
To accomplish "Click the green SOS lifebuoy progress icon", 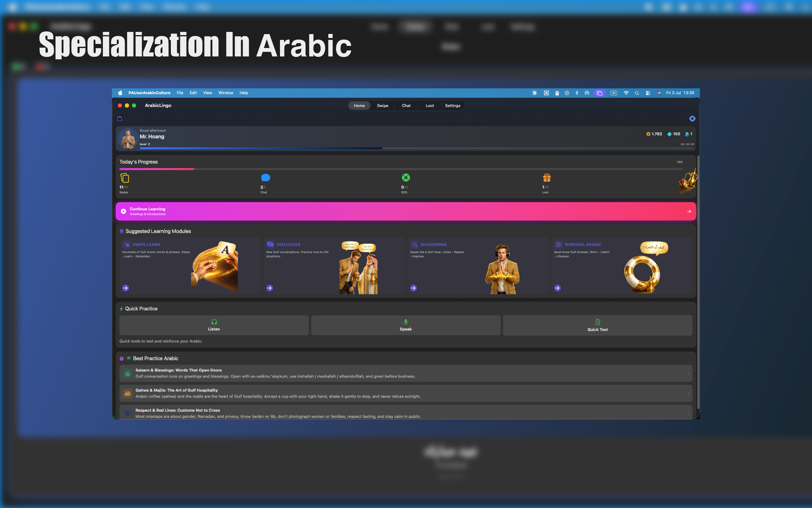I will coord(406,178).
